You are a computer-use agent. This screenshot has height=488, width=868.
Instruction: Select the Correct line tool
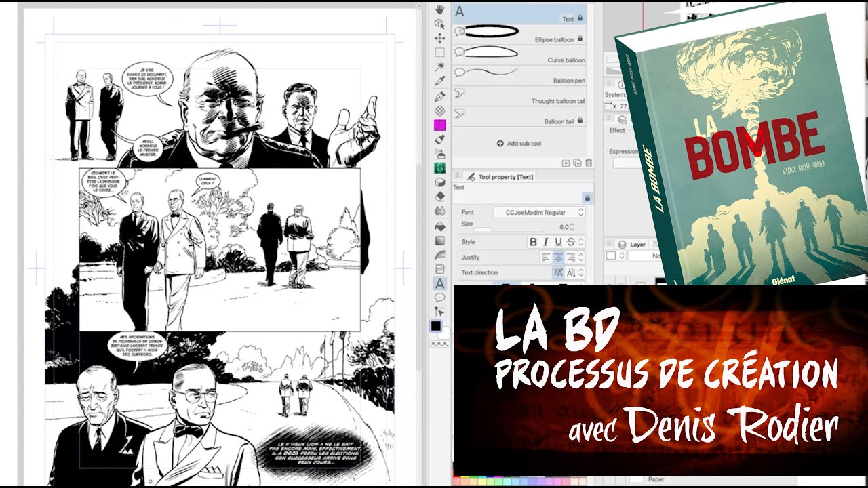pyautogui.click(x=439, y=312)
